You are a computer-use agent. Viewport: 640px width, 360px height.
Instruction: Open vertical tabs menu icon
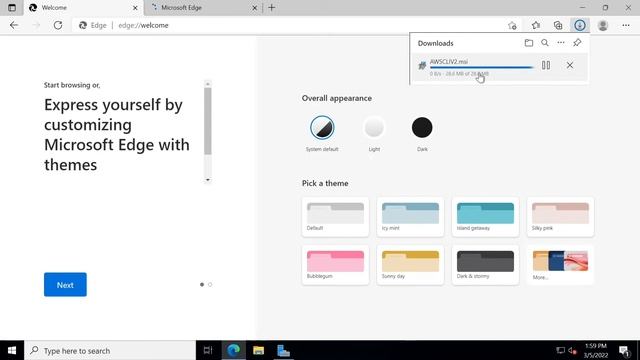point(12,7)
